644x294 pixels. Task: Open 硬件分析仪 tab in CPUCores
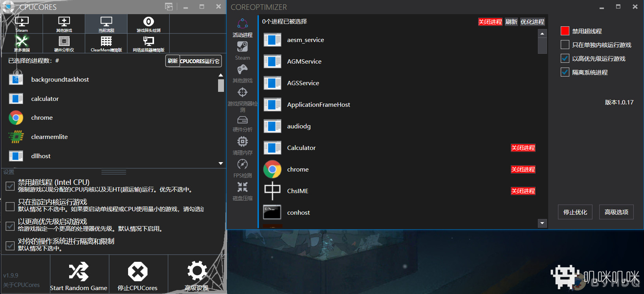pyautogui.click(x=64, y=44)
